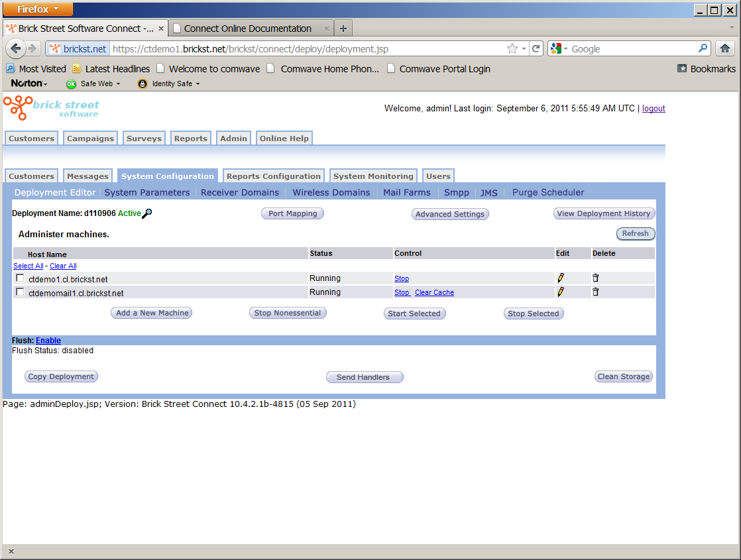Open the Firefox application menu dropdown
Screen dimensions: 741x560
coord(37,9)
